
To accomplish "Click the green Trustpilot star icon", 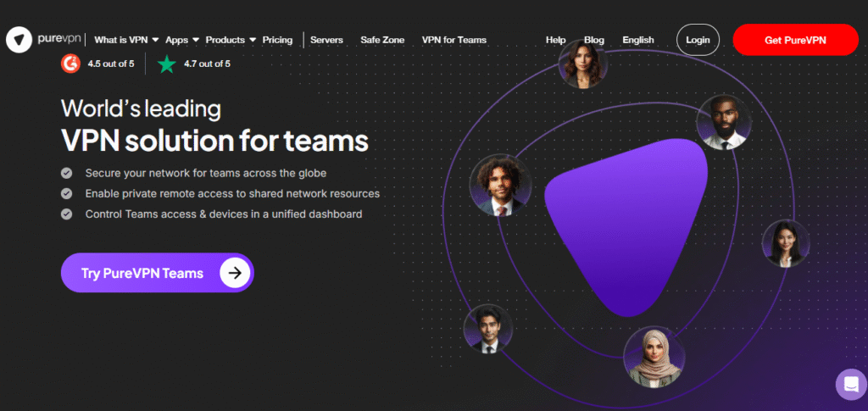I will 167,64.
